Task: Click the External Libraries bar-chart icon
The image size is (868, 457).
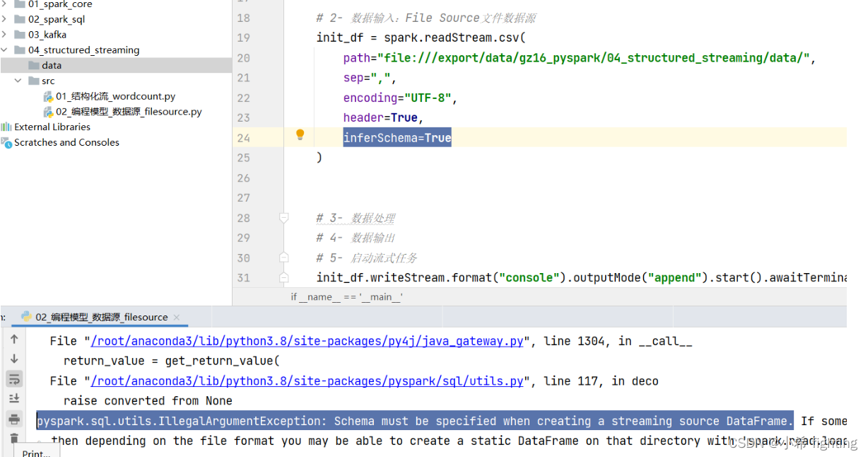Action: [6, 127]
